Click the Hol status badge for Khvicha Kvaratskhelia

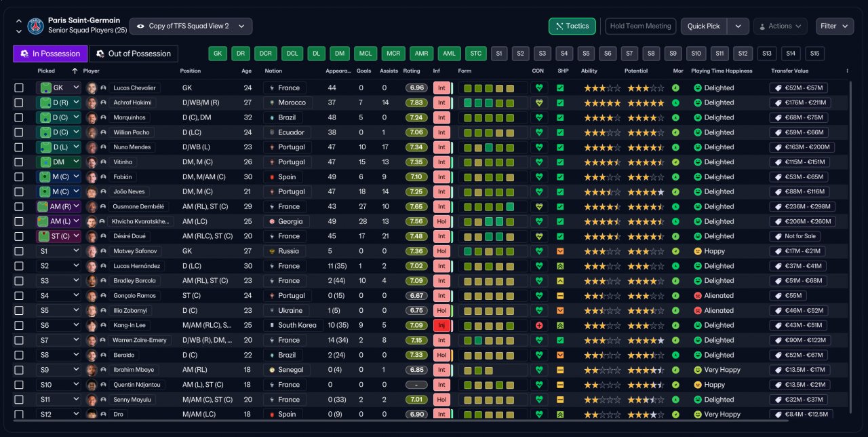(441, 221)
